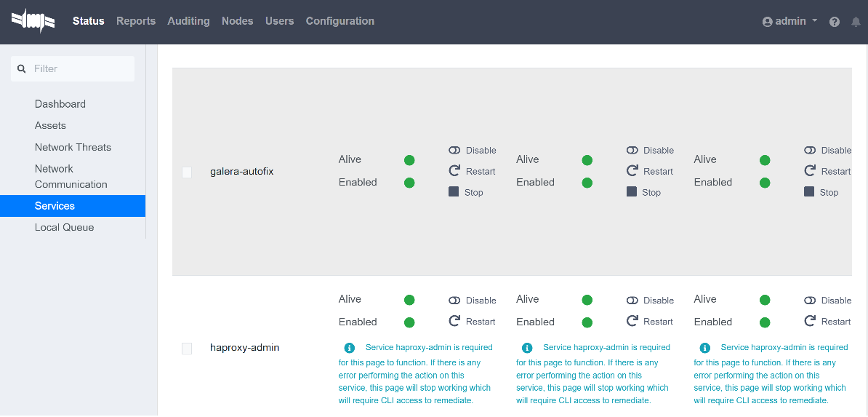868x417 pixels.
Task: Click the PacketFence logo icon
Action: 33,21
